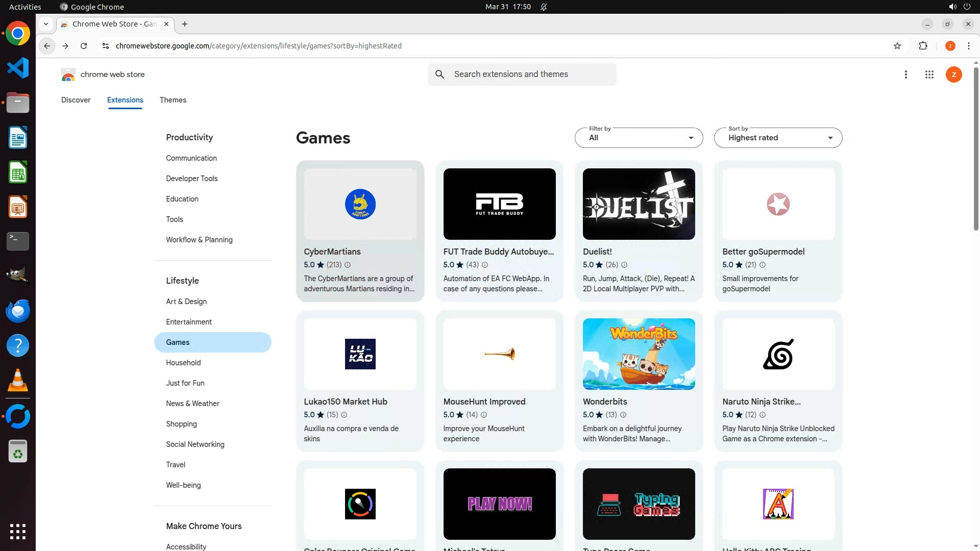The image size is (980, 551).
Task: Click rating info icon next to CyberMartians
Action: 348,265
